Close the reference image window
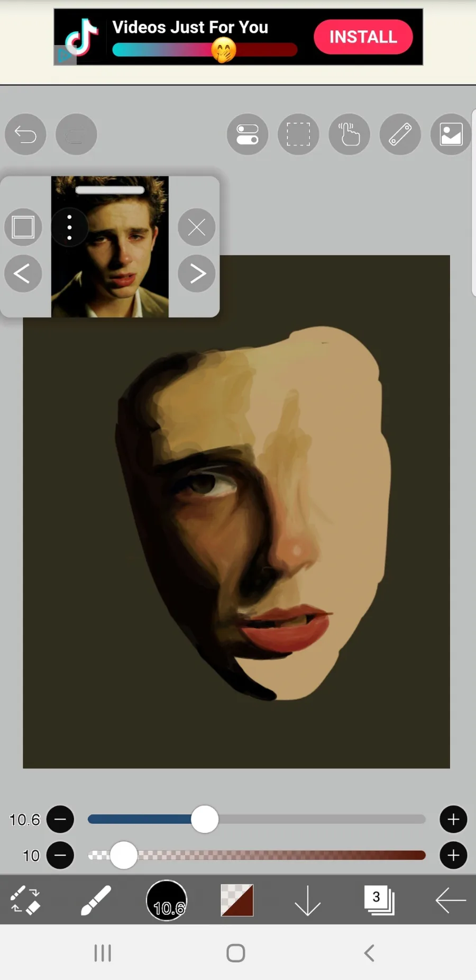The image size is (476, 980). coord(197,228)
